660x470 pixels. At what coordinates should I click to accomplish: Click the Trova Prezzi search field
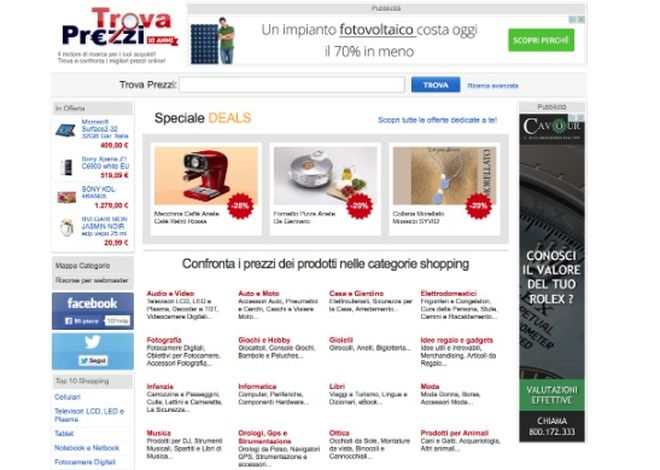[x=292, y=85]
